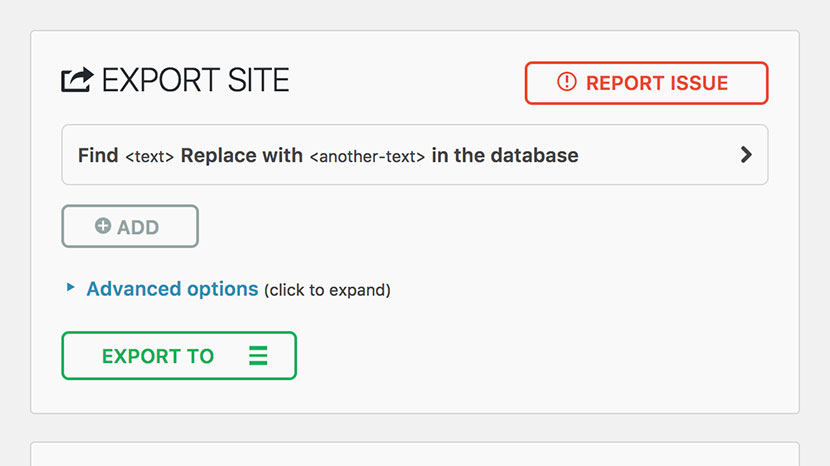Screen dimensions: 830x466
Task: Select the <another-text> replacement placeholder
Action: point(367,157)
